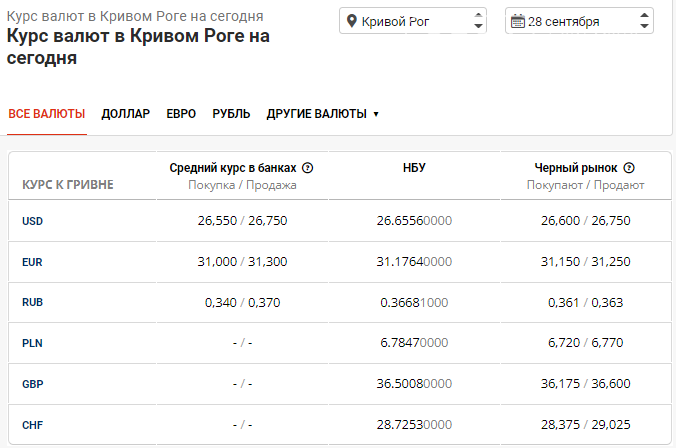Screen dimensions: 676x448
Task: Click the USD НБУ rate 26.6556 cell
Action: [415, 221]
